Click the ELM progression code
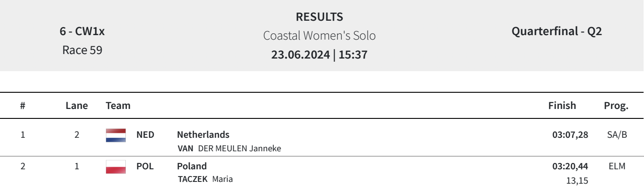Image resolution: width=644 pixels, height=190 pixels. point(617,166)
